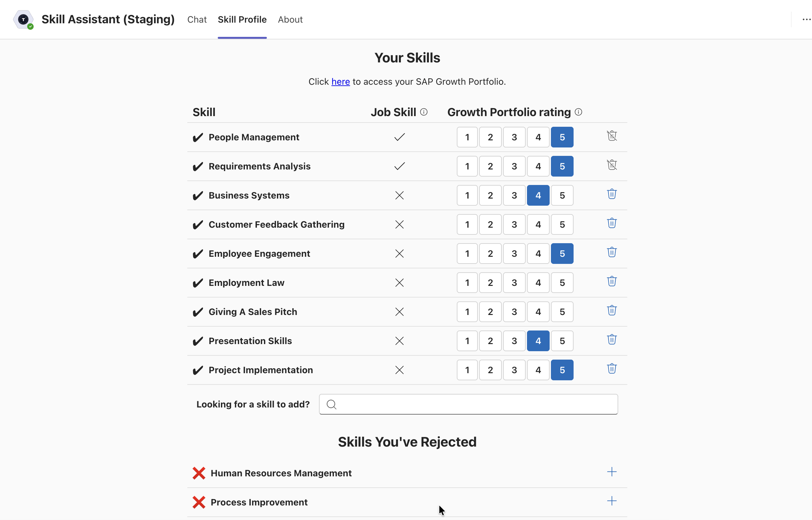Re-add Human Resources Management with the plus icon
Image resolution: width=812 pixels, height=520 pixels.
[612, 472]
